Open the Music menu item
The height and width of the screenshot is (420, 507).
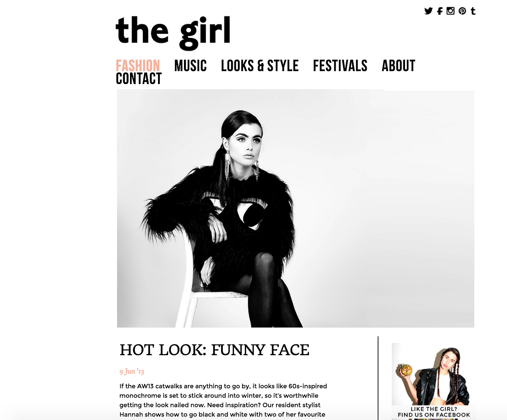pos(191,66)
